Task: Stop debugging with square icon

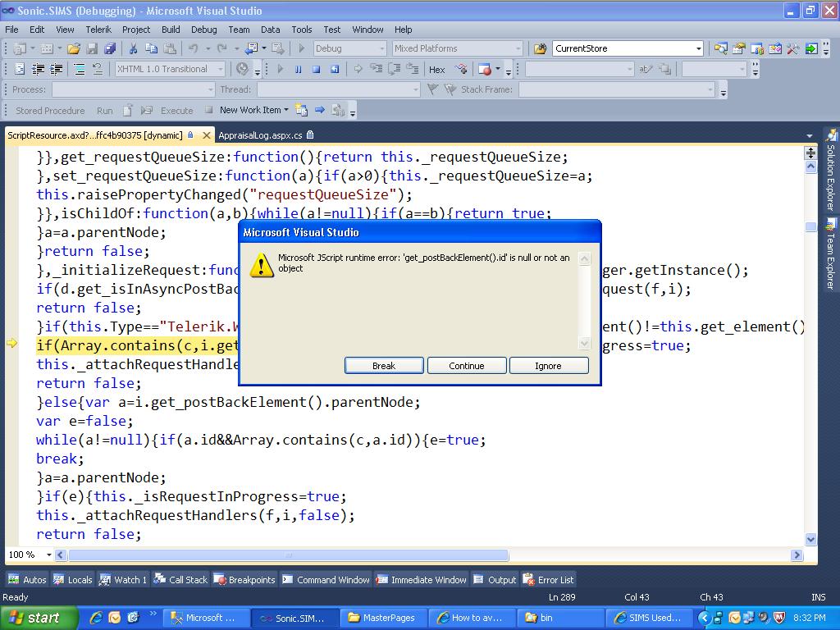Action: tap(316, 69)
